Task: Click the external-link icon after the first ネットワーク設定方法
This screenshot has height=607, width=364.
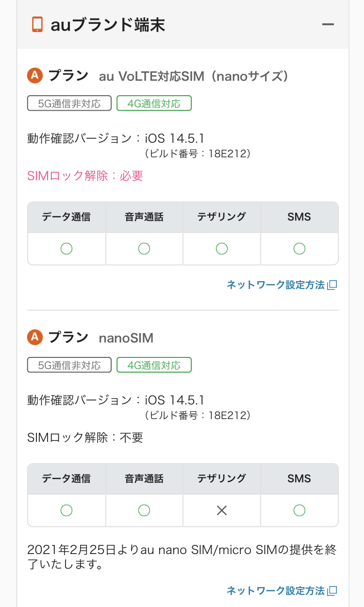Action: pyautogui.click(x=332, y=285)
